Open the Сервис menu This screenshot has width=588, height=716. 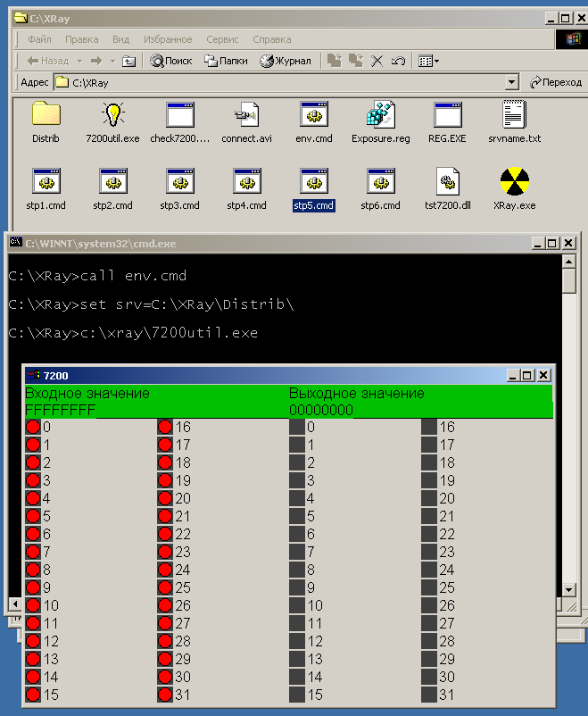click(x=222, y=39)
